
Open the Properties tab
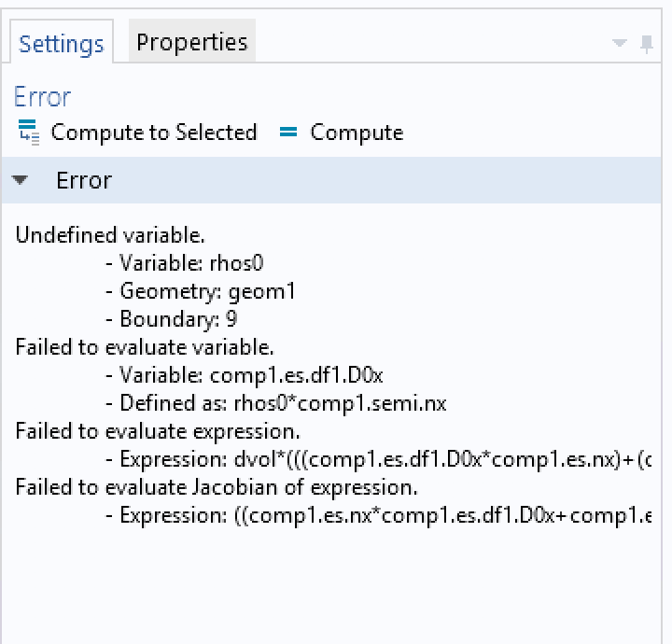(x=191, y=42)
